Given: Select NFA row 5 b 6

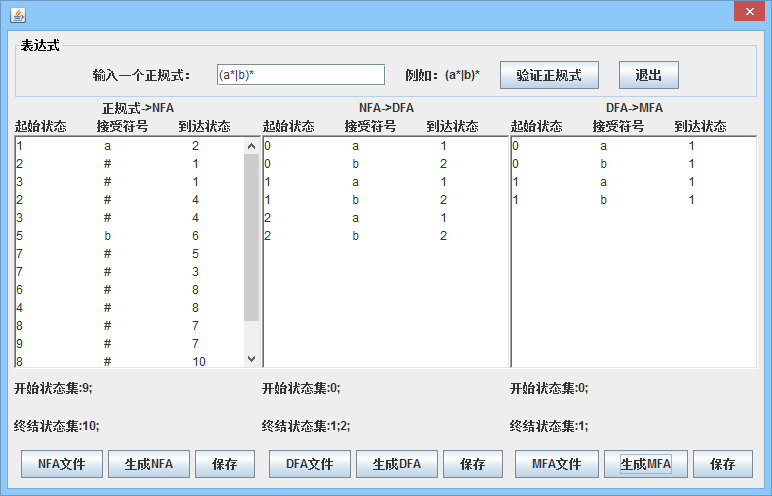Looking at the screenshot, I should click(129, 235).
